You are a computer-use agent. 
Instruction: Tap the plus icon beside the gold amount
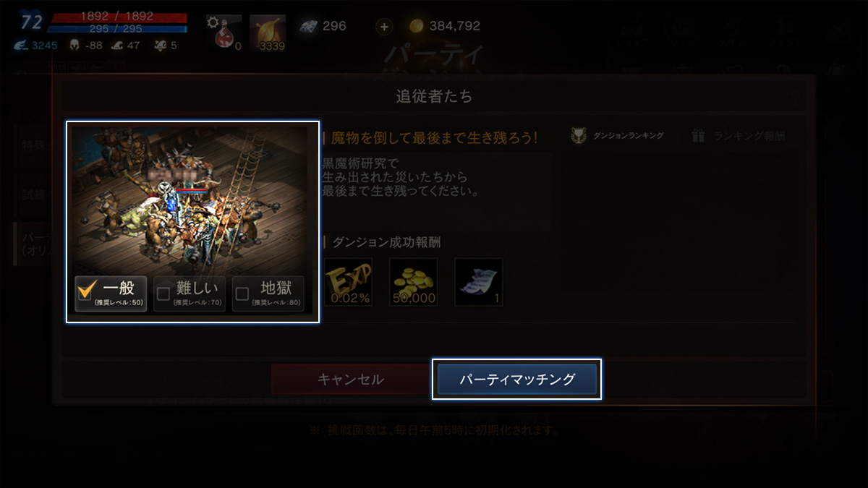(384, 27)
